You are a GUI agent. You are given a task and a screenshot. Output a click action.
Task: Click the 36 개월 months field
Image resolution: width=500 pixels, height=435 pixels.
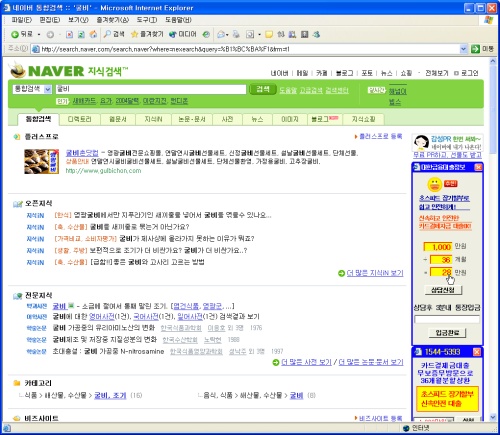441,260
